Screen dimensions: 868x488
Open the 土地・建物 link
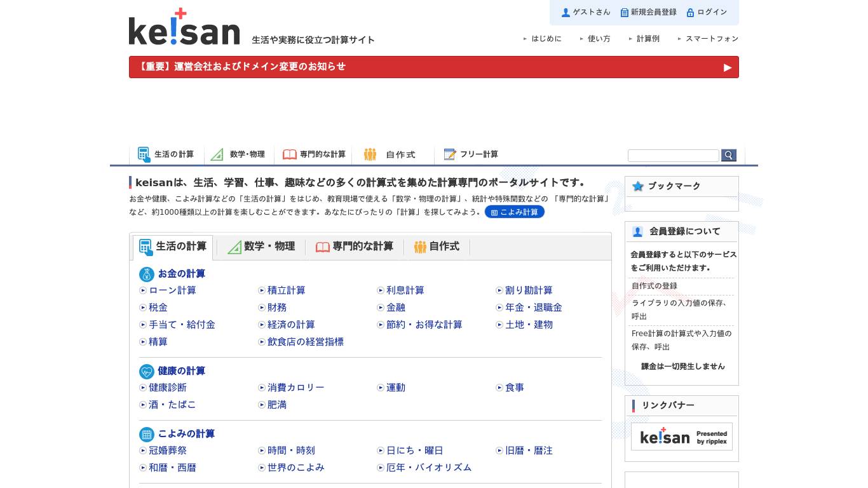pos(529,325)
